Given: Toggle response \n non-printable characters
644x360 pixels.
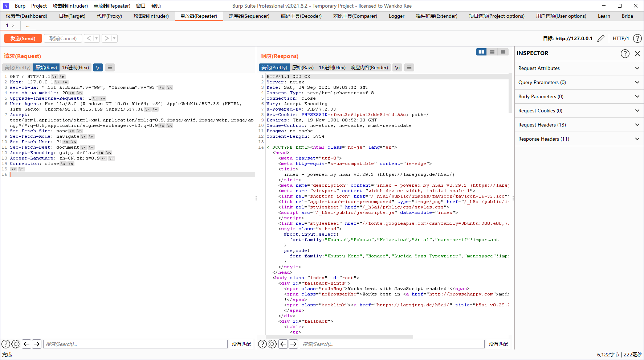Looking at the screenshot, I should pos(397,67).
